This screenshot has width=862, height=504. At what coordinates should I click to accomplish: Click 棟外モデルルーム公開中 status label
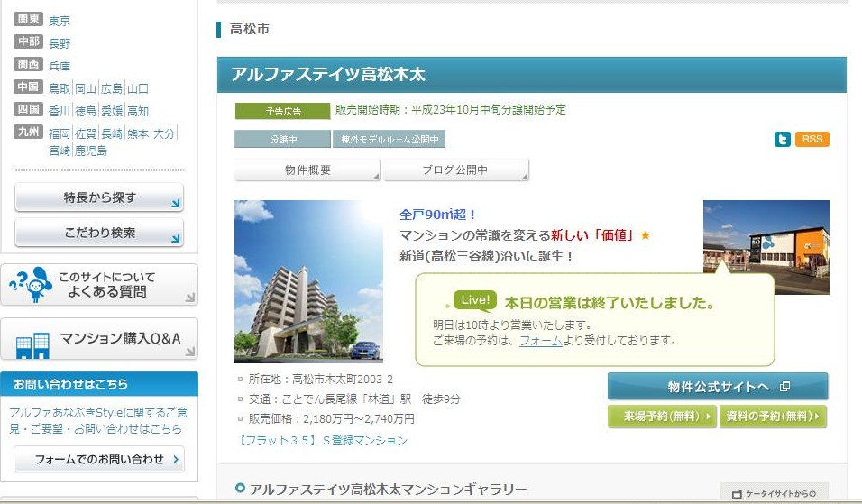pos(390,139)
